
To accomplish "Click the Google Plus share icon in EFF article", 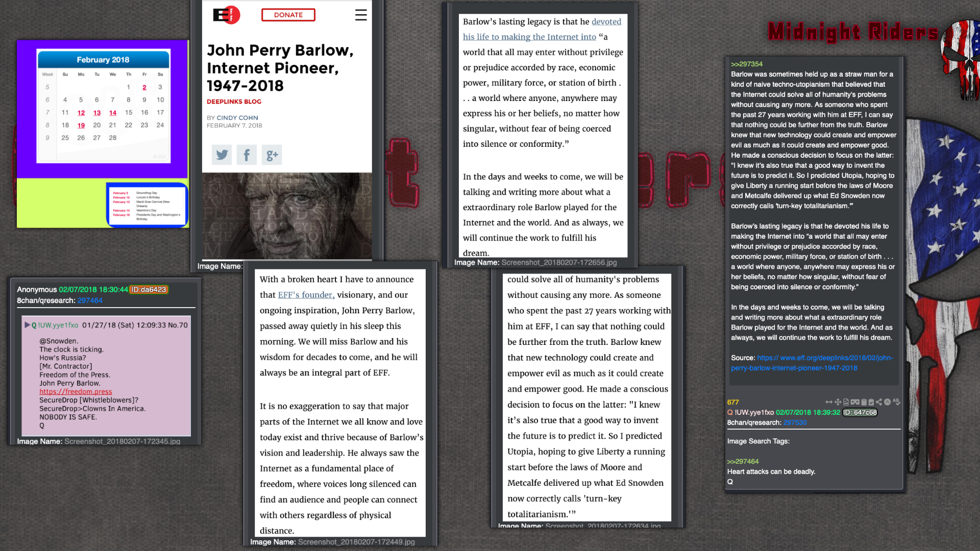I will pyautogui.click(x=272, y=155).
